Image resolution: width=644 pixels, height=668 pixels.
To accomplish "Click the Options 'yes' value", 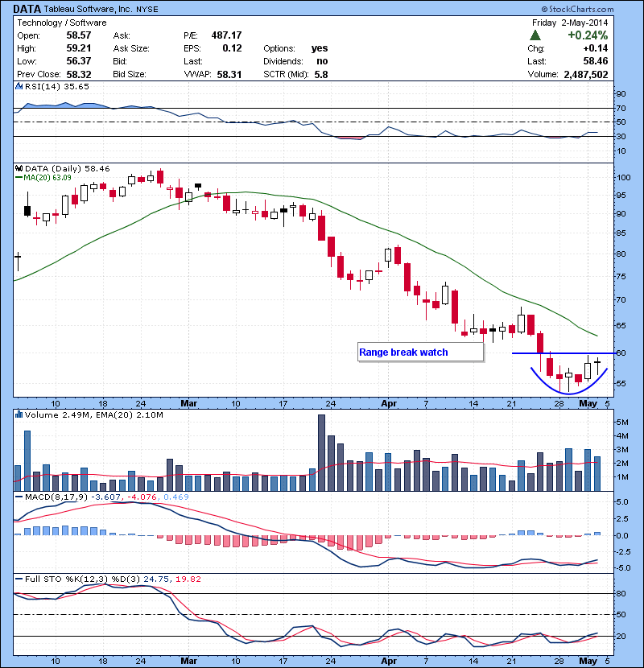I will [x=320, y=48].
